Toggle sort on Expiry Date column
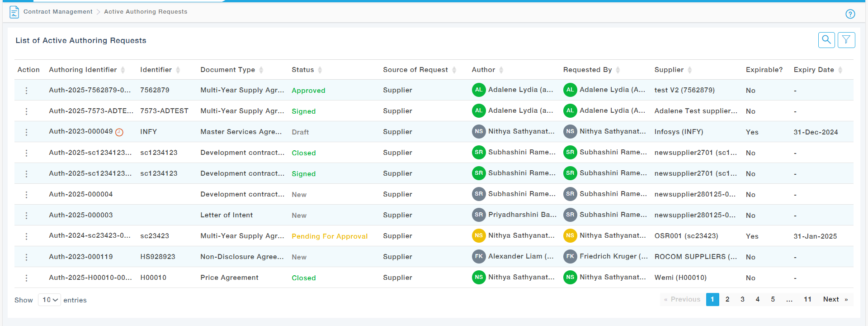The width and height of the screenshot is (868, 326). tap(840, 70)
